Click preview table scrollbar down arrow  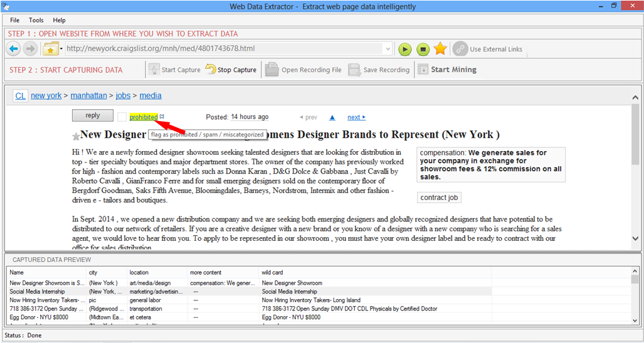tap(635, 320)
